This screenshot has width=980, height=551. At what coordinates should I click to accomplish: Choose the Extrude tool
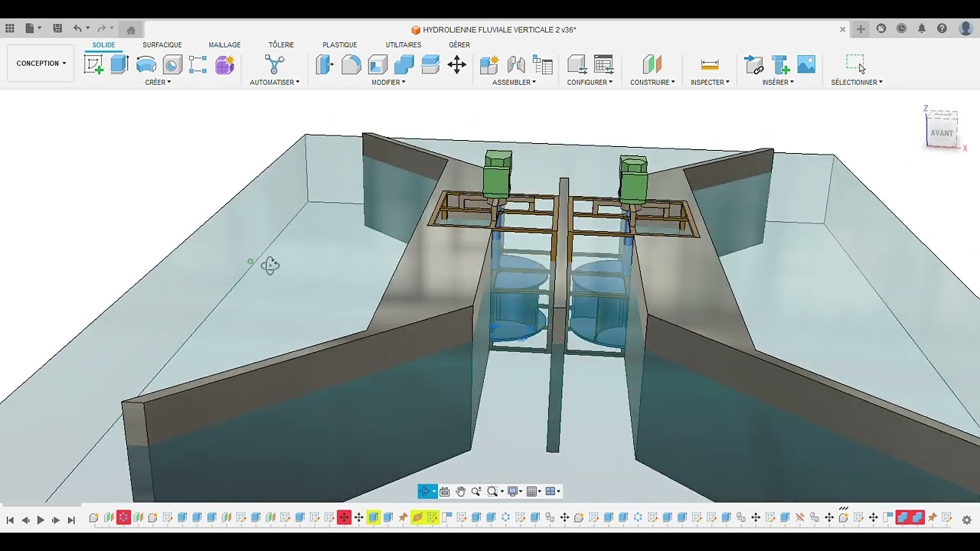[x=119, y=64]
